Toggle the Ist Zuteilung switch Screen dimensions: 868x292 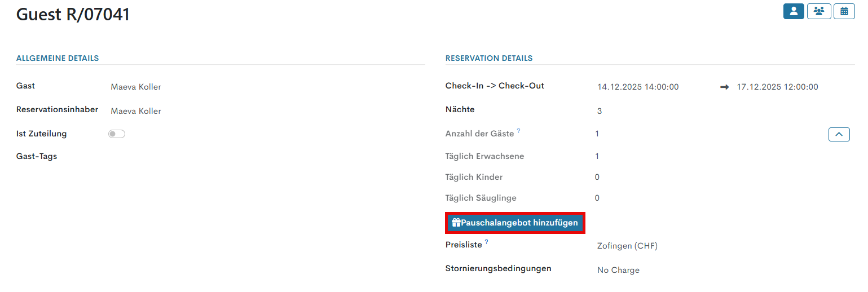point(117,134)
